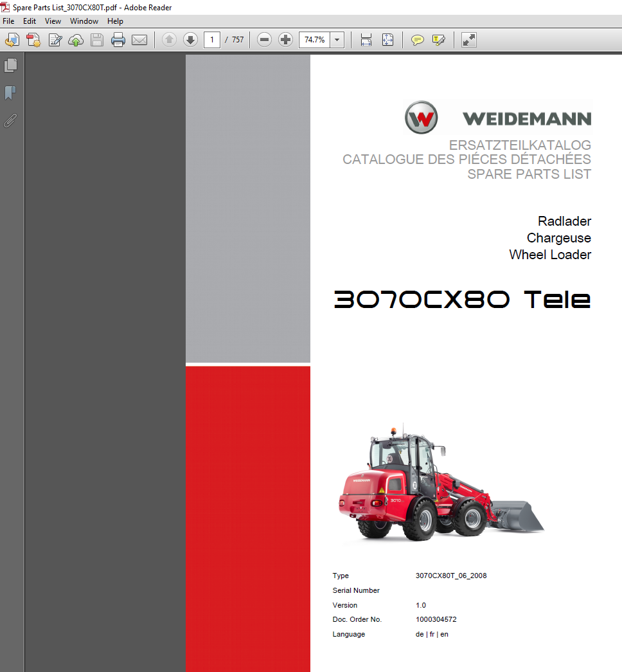Image resolution: width=622 pixels, height=672 pixels.
Task: Switch to read mode view
Action: (x=469, y=40)
